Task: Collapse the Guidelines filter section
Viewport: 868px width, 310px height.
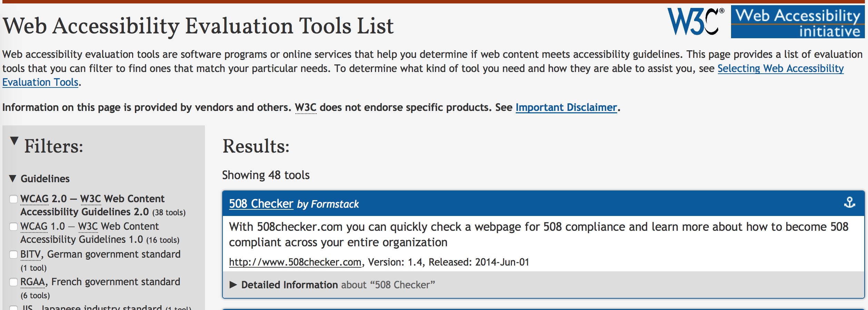Action: click(13, 178)
